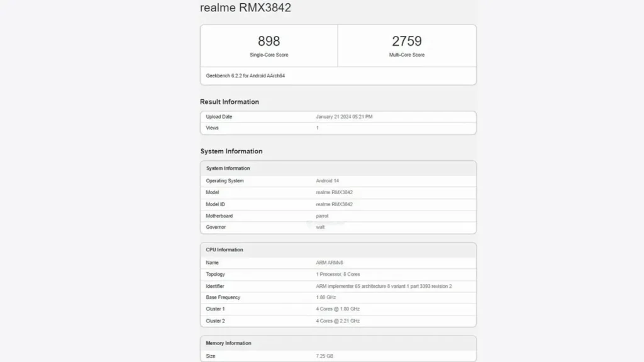The height and width of the screenshot is (362, 644).
Task: Click the large 'System Information' section heading
Action: click(231, 151)
